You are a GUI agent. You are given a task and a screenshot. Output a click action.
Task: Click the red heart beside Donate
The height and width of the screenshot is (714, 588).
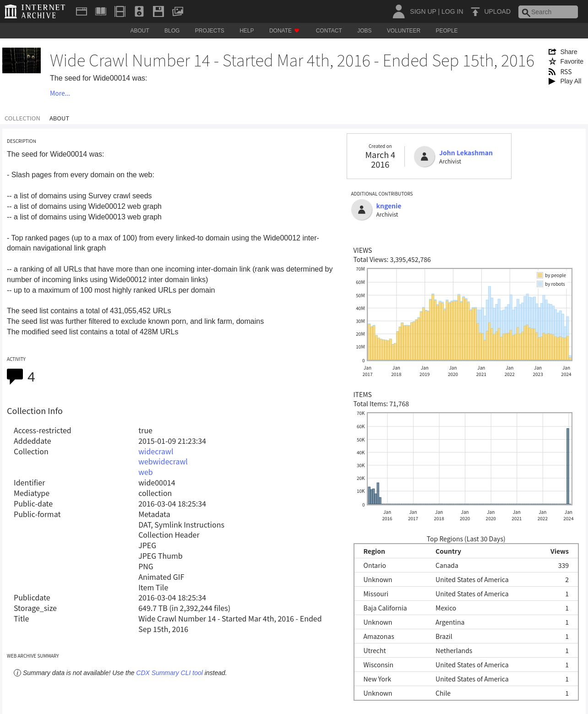tap(297, 31)
